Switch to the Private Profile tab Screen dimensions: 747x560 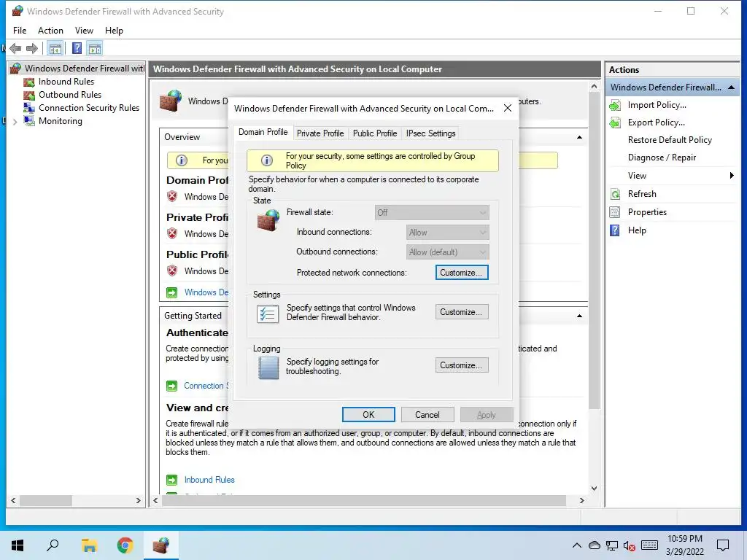tap(320, 133)
